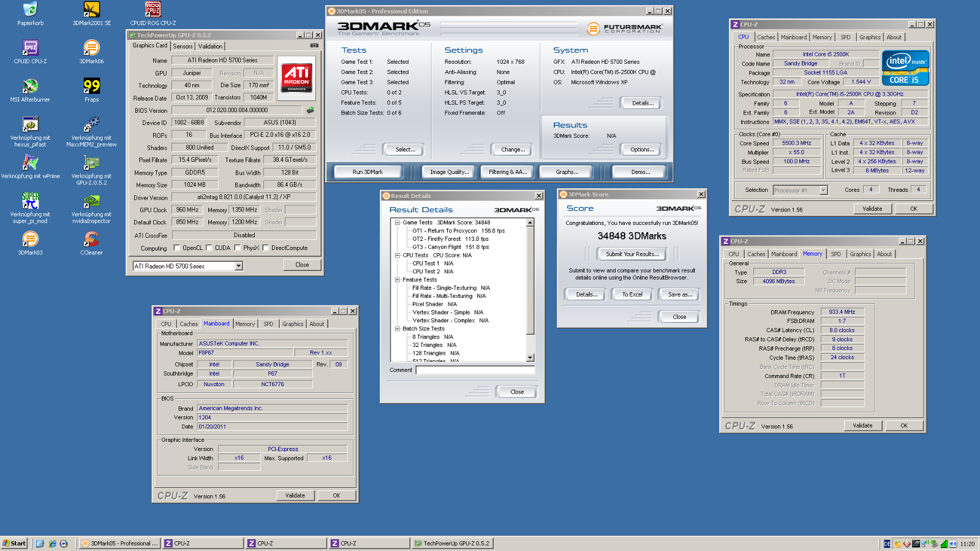
Task: Open the super_pi_mod desktop shortcut
Action: 30,208
